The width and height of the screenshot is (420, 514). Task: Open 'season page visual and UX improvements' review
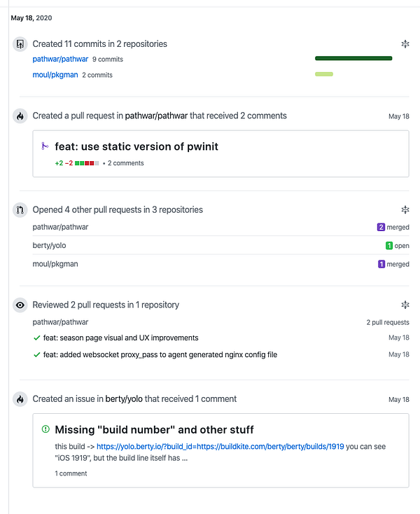tap(120, 338)
